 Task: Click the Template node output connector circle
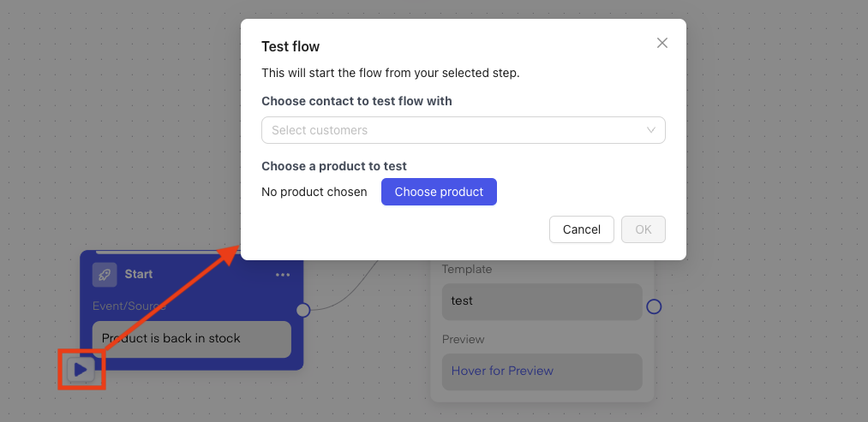(x=654, y=306)
